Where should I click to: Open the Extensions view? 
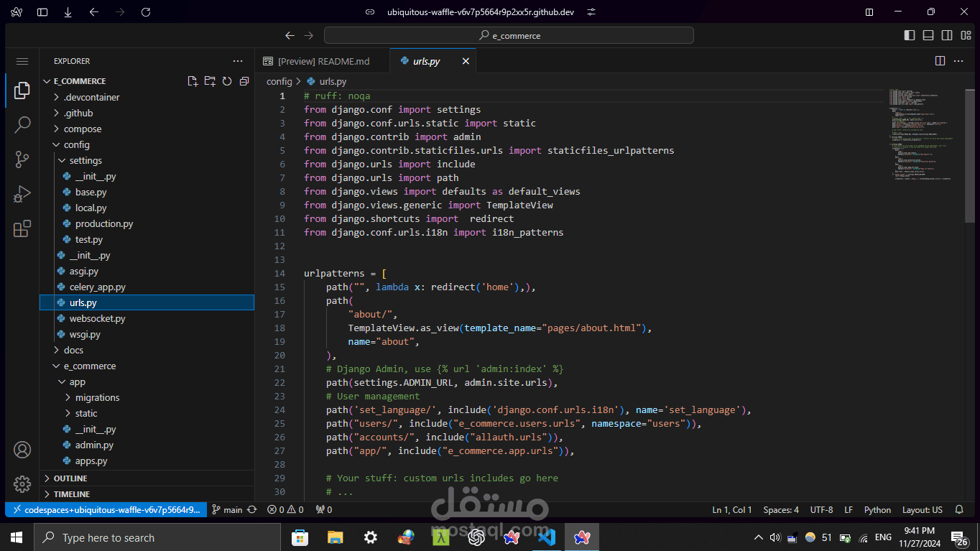[x=22, y=228]
